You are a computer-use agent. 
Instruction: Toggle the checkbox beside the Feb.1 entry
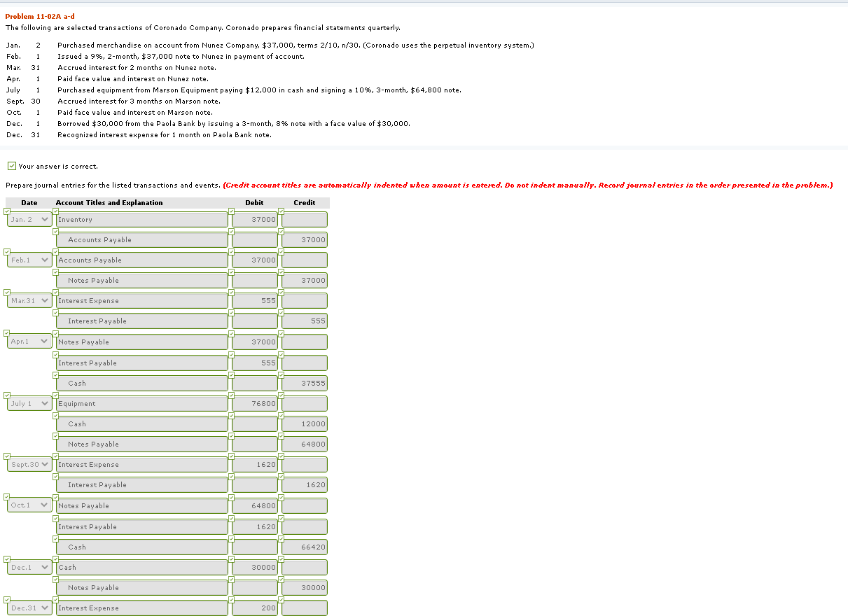tap(6, 253)
